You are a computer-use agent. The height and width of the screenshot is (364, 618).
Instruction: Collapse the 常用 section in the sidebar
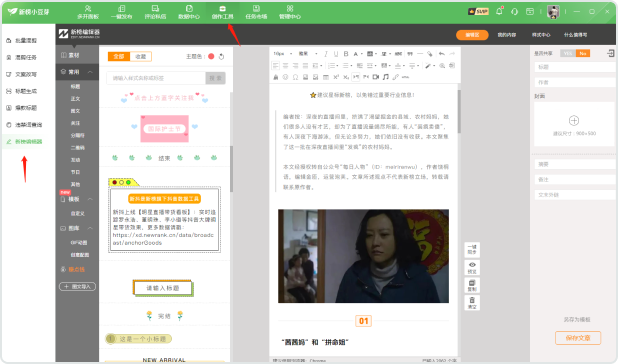pos(90,72)
